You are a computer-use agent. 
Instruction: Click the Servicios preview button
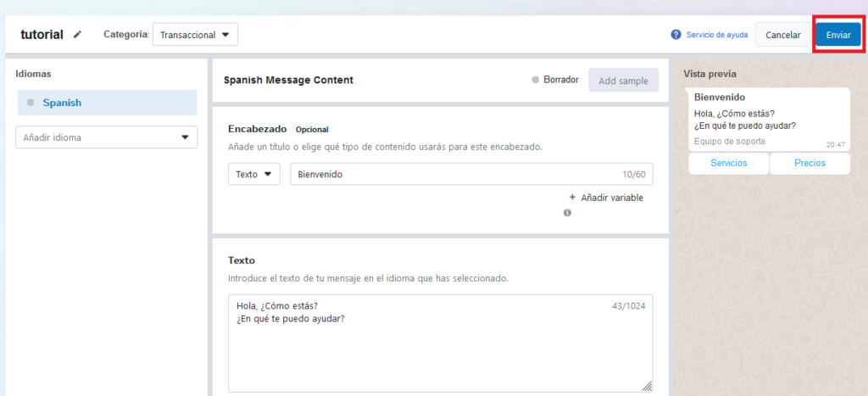tap(728, 164)
